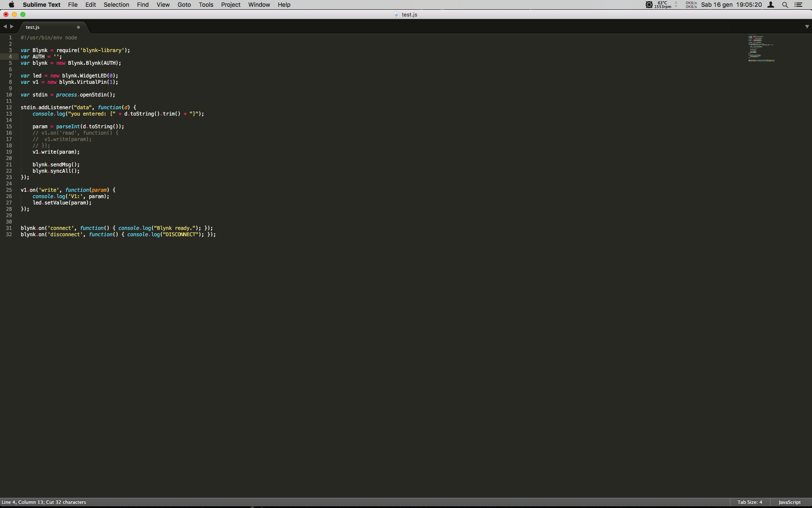Click the Apple menu icon

(11, 5)
